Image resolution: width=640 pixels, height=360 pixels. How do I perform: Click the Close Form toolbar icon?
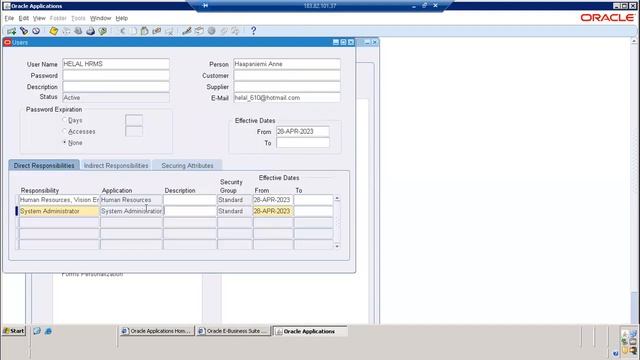point(102,31)
